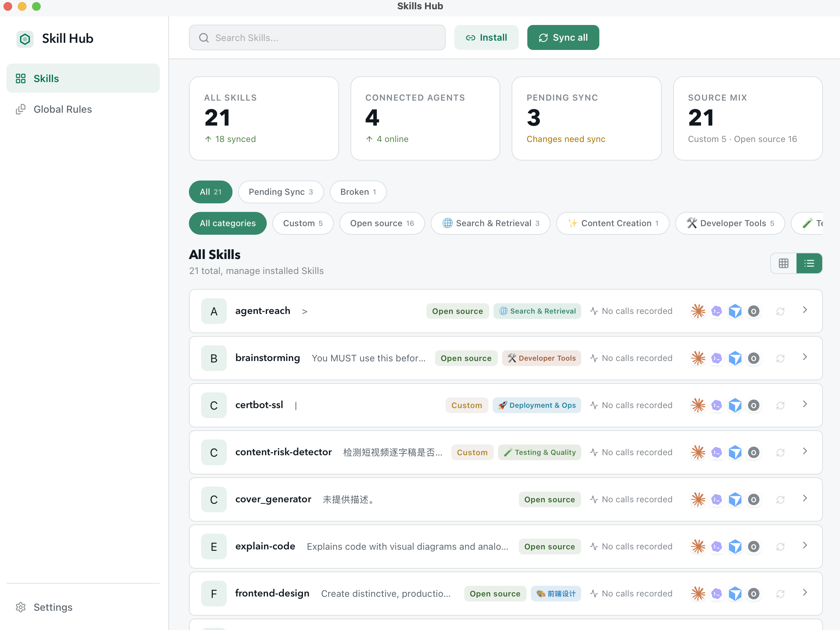The width and height of the screenshot is (840, 630).
Task: Click gray O icon on frontend-design row
Action: (x=754, y=594)
